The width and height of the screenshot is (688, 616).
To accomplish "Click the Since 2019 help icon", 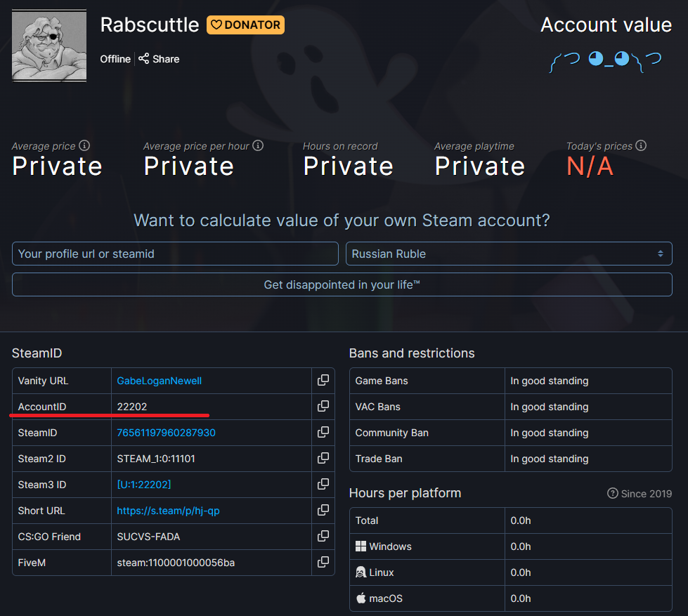I will (613, 493).
